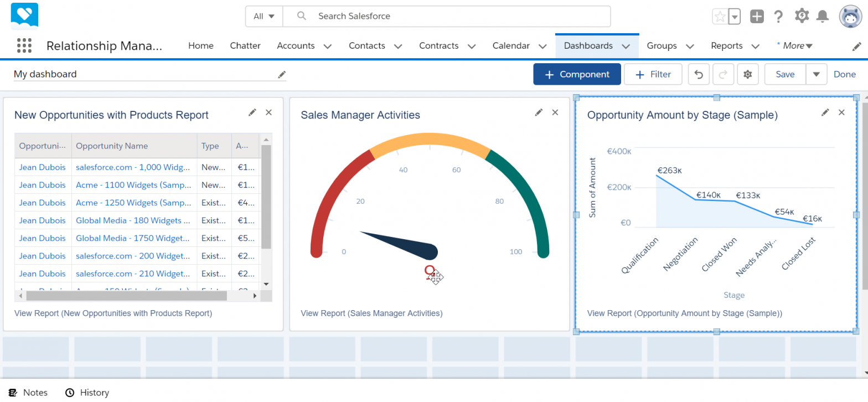Open the App Launcher grid icon
Viewport: 868px width, 402px height.
24,45
